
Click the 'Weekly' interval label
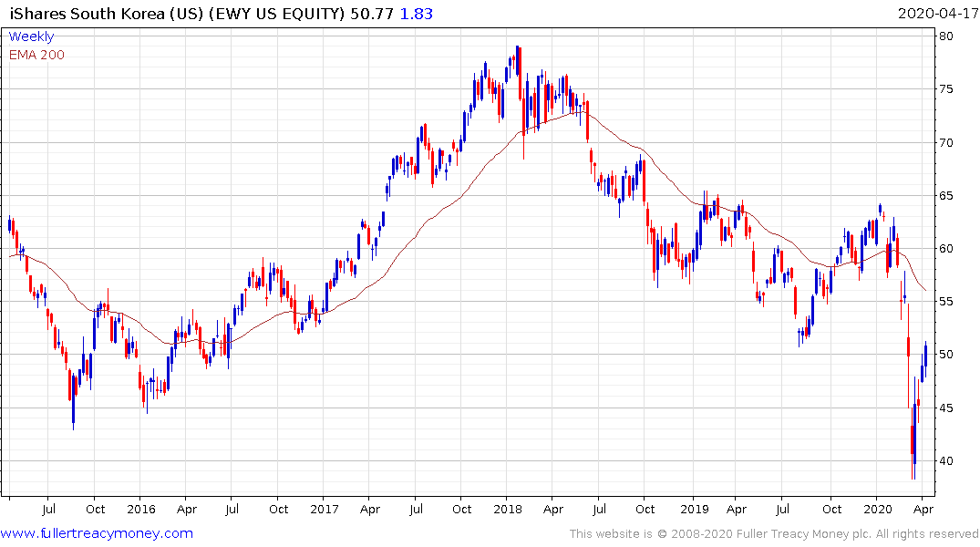coord(31,36)
